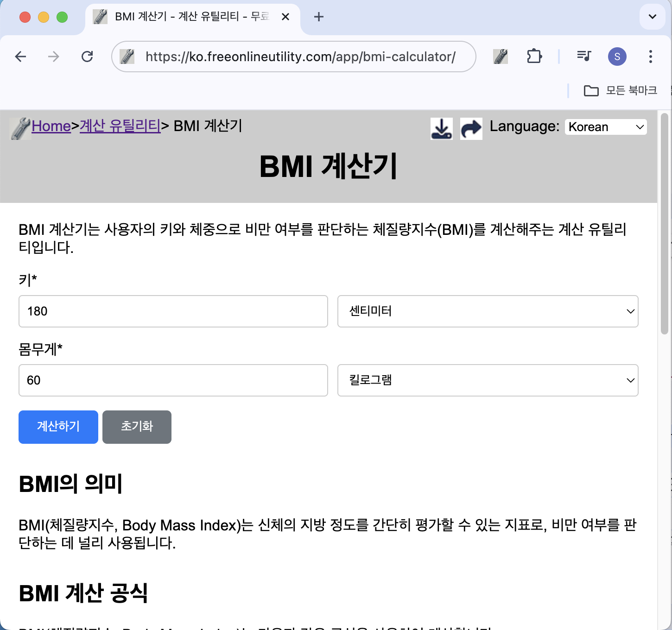Click the BMI 계산기 page heading
672x630 pixels.
click(x=329, y=167)
